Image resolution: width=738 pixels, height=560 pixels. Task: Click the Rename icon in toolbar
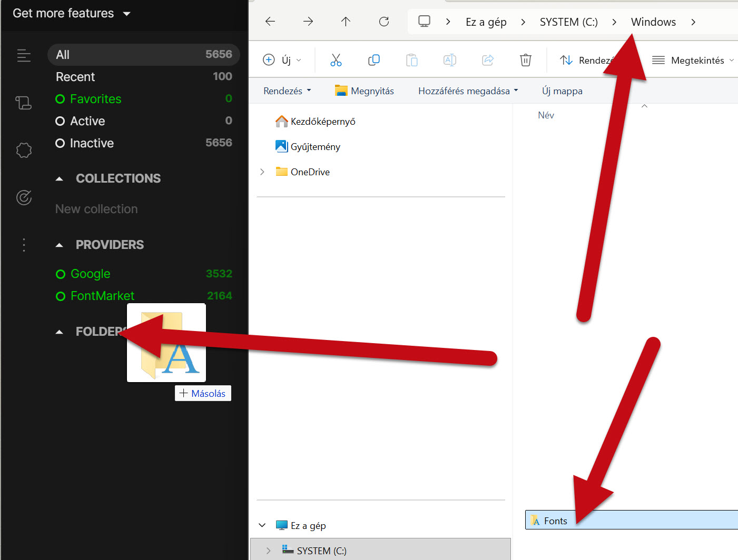449,60
